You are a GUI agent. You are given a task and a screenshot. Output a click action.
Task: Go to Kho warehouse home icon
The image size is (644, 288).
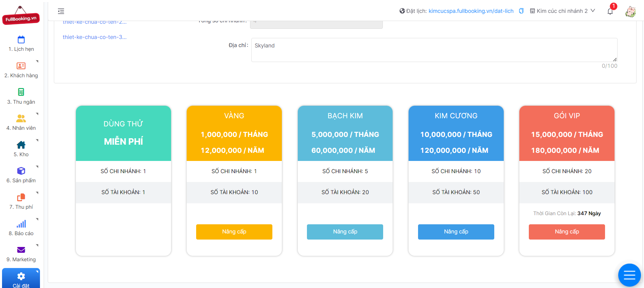(x=21, y=145)
